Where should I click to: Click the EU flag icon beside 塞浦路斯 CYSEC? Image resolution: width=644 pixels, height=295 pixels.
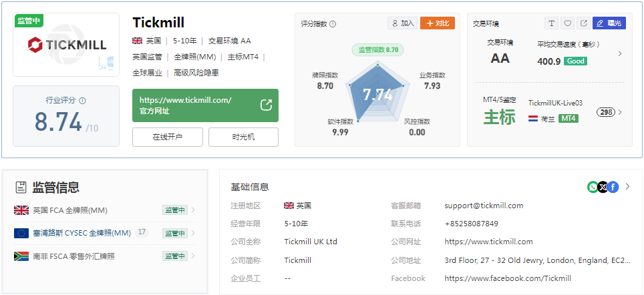coord(21,234)
